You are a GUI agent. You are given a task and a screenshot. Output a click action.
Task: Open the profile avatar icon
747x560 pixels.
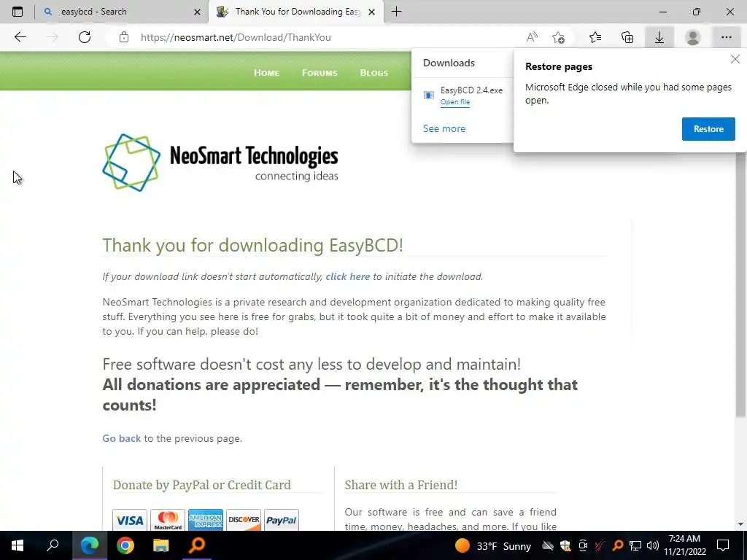point(693,37)
